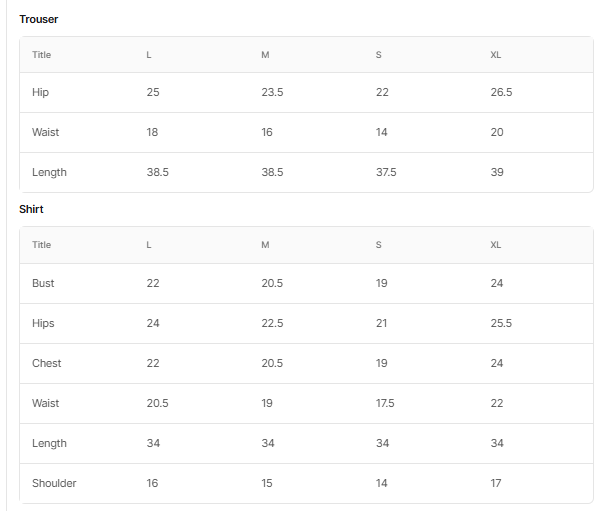Click the Shirt Shoulder row label
The image size is (601, 511).
(x=54, y=483)
